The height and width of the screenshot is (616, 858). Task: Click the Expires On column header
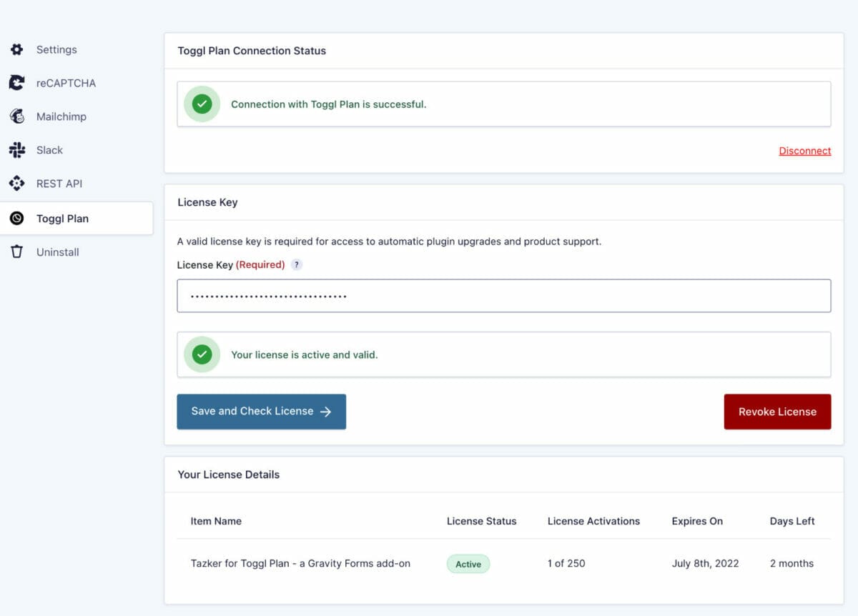(x=697, y=521)
